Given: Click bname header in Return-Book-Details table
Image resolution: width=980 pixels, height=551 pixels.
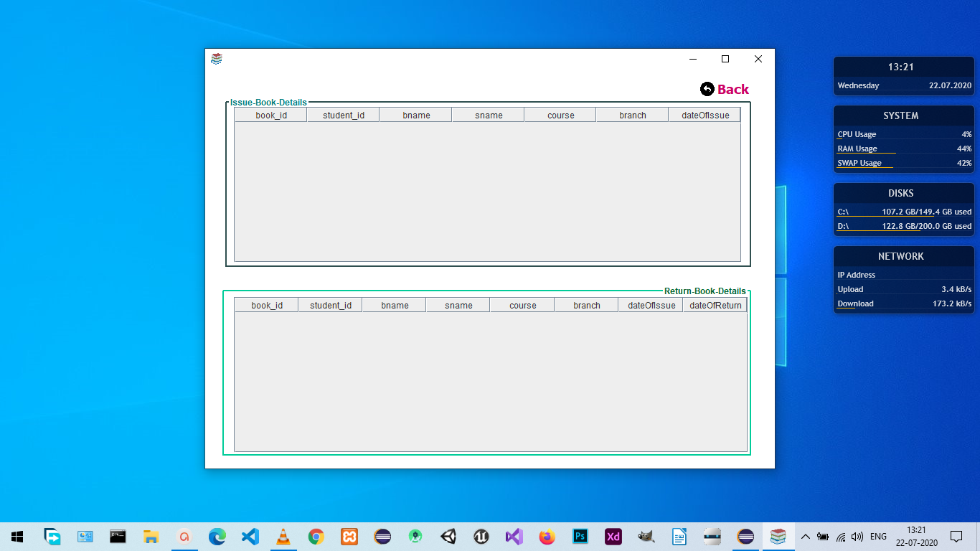Looking at the screenshot, I should (395, 305).
